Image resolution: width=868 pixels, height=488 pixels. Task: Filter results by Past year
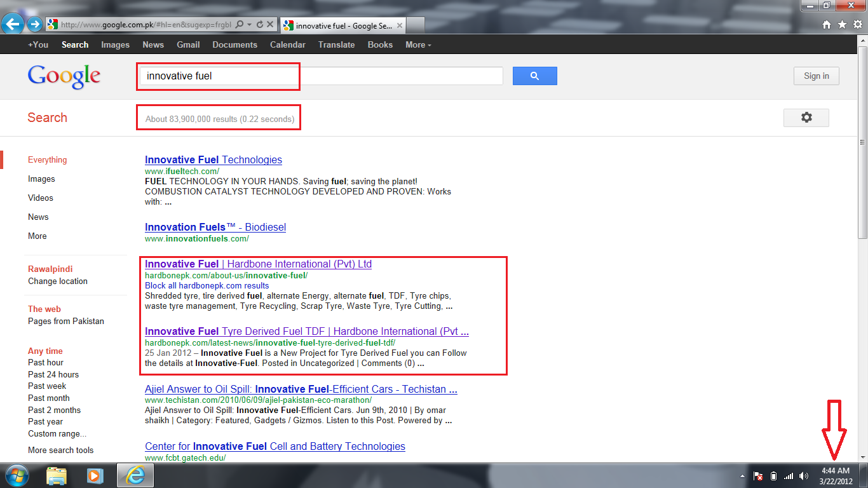pos(46,421)
